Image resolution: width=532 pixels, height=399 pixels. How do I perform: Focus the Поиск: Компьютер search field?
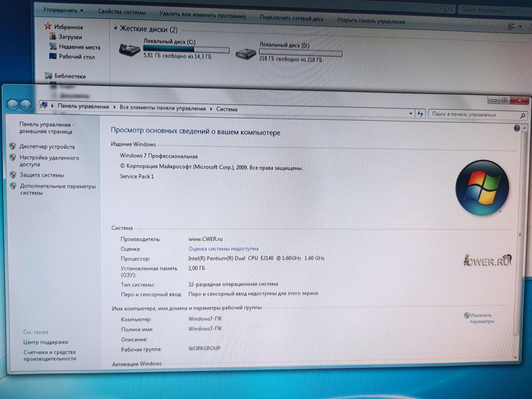pyautogui.click(x=495, y=10)
